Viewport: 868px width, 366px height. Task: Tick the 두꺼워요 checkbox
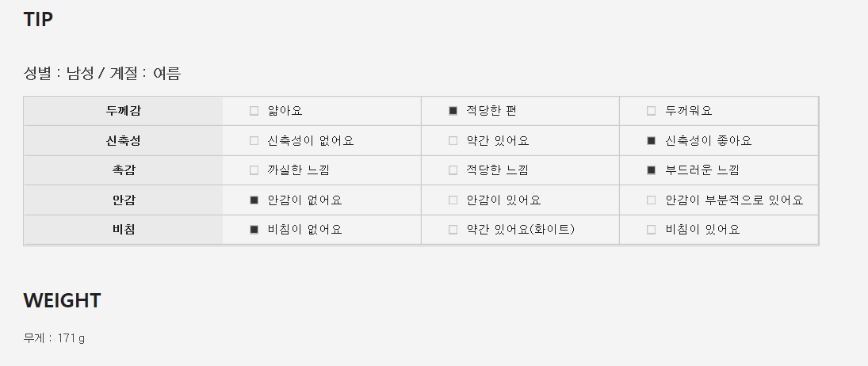point(652,111)
